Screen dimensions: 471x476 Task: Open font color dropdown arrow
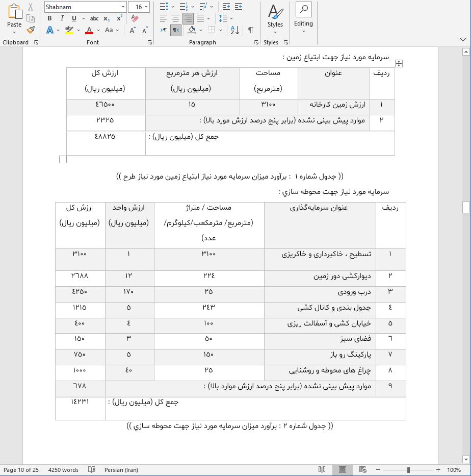point(98,30)
